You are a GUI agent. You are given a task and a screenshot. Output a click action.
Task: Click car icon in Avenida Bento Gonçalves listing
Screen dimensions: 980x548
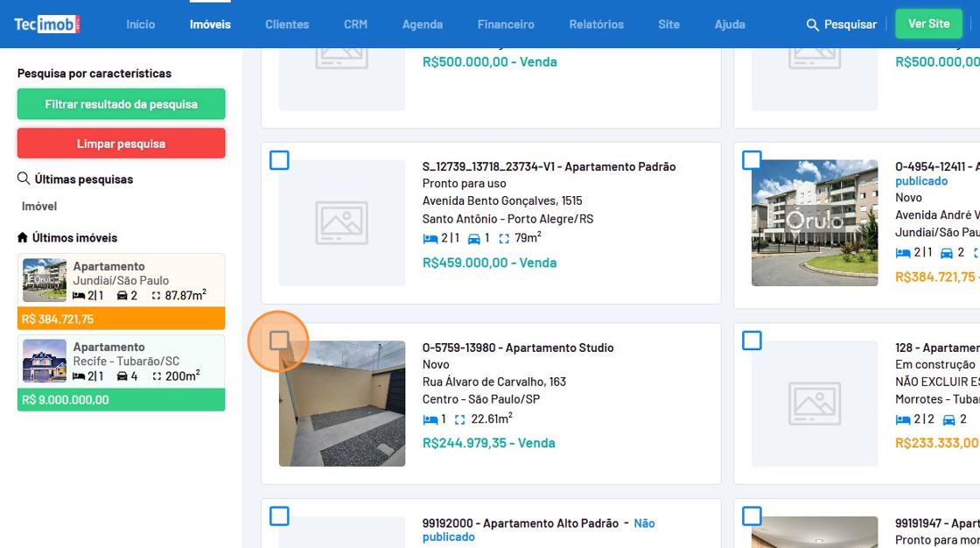pos(474,238)
